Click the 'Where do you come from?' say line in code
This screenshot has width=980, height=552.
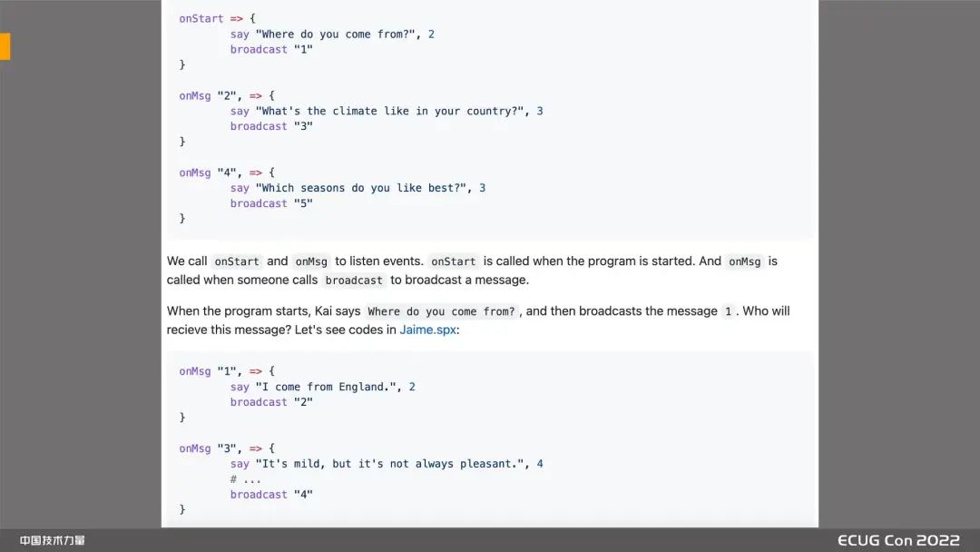[332, 34]
